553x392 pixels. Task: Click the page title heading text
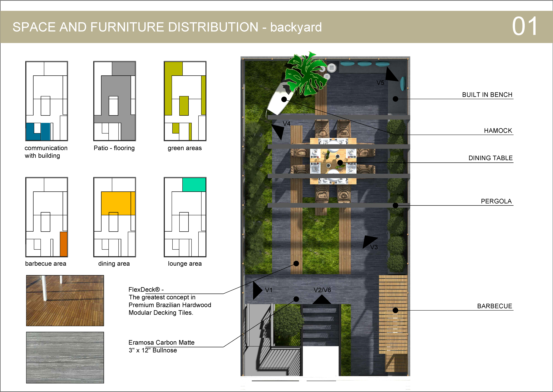[x=167, y=27]
